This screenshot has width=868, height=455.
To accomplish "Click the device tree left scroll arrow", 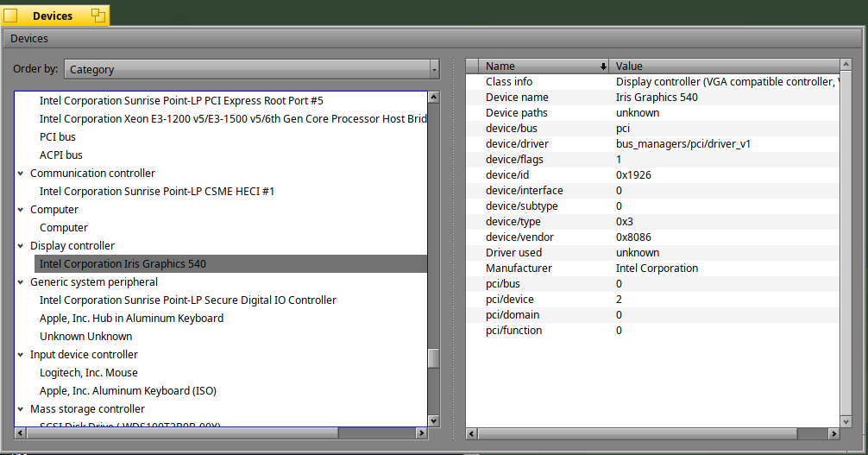I will [x=20, y=433].
